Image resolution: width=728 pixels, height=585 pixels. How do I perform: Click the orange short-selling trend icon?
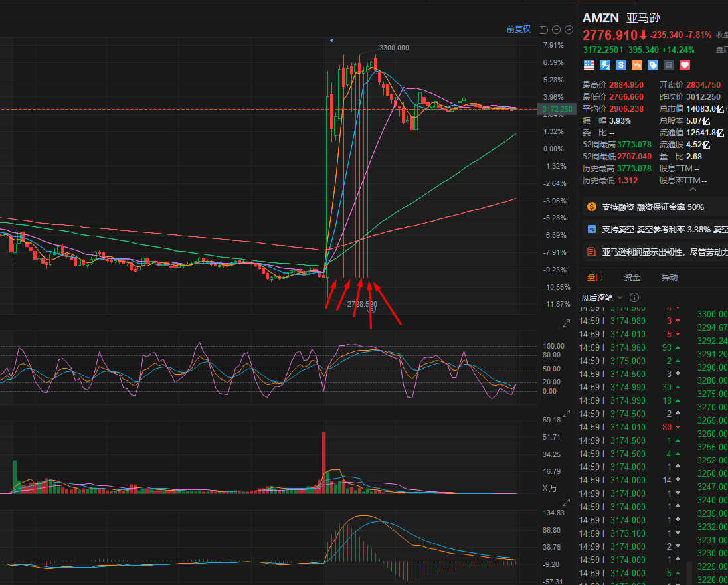click(636, 64)
